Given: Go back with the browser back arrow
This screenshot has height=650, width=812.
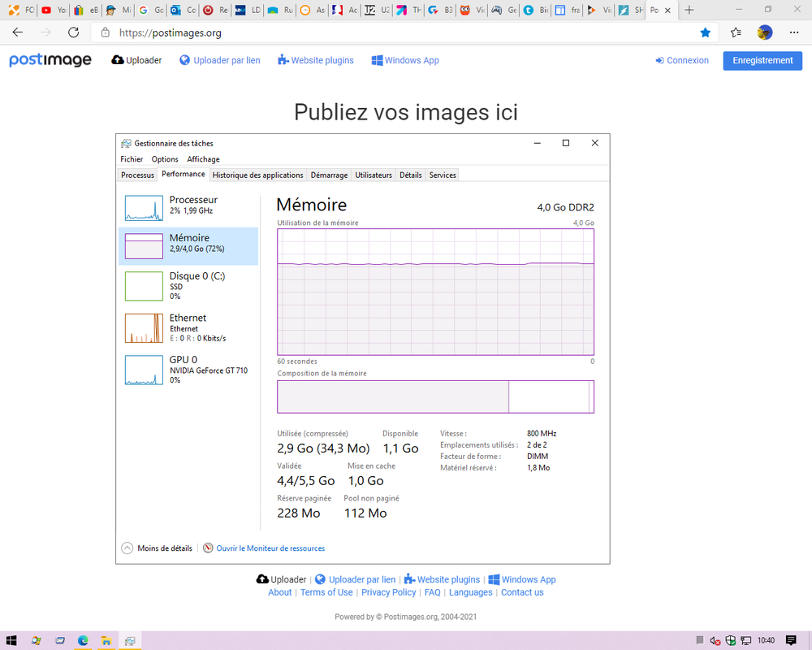Looking at the screenshot, I should pos(18,32).
